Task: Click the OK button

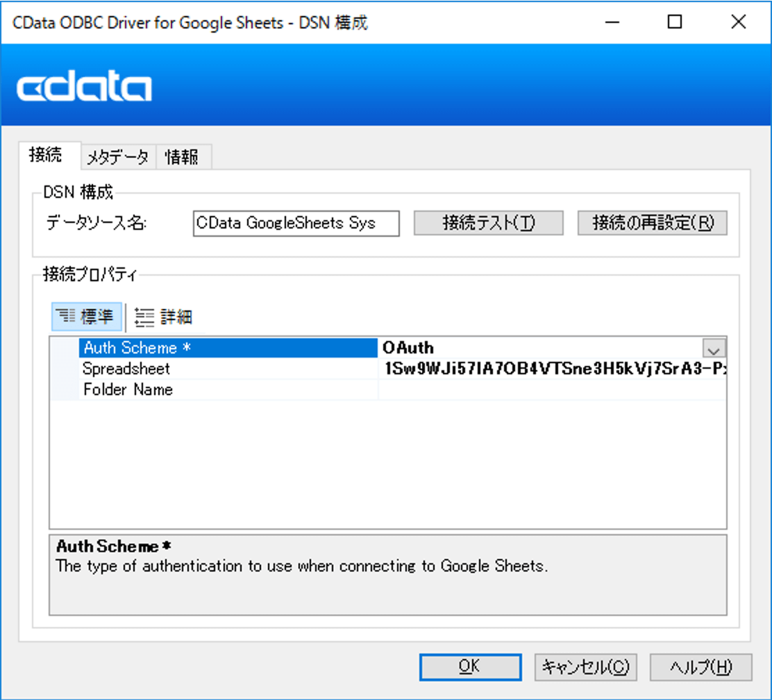Action: pyautogui.click(x=470, y=667)
